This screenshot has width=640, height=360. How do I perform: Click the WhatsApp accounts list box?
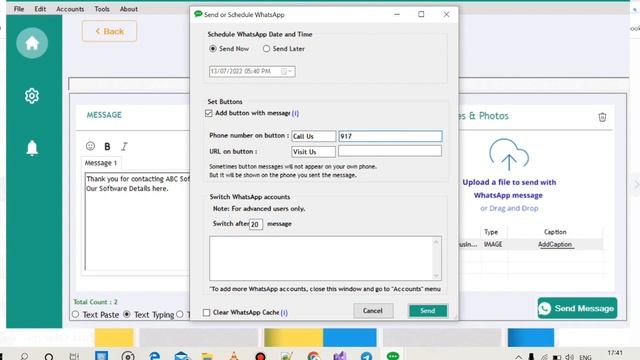click(325, 258)
